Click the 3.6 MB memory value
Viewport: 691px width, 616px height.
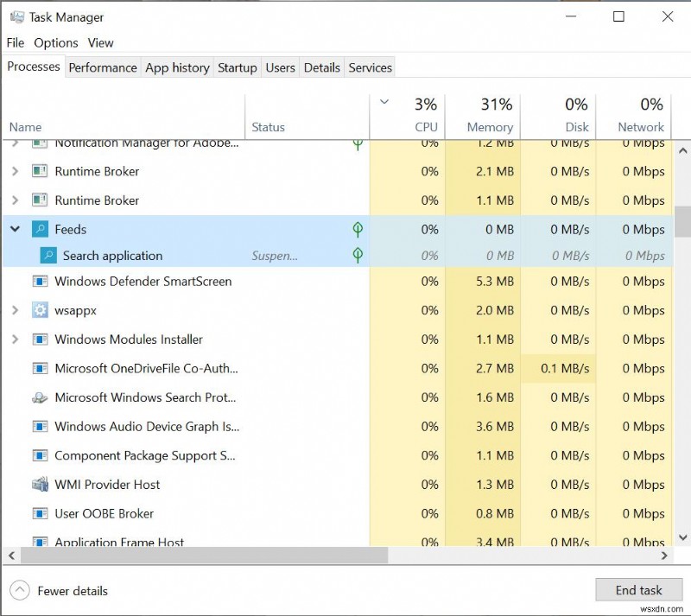[x=494, y=427]
